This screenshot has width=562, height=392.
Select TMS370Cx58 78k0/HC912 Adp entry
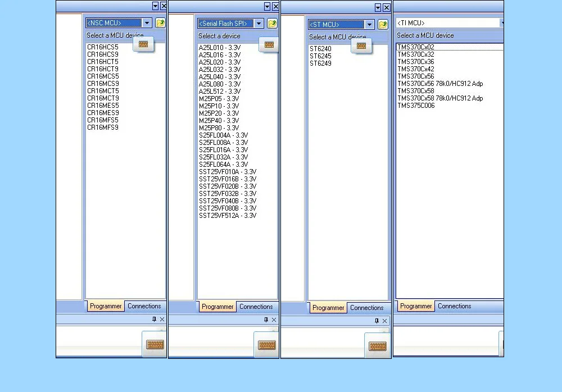440,98
